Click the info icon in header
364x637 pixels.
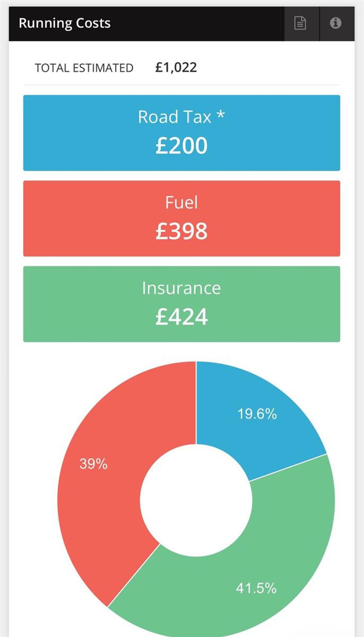[335, 23]
